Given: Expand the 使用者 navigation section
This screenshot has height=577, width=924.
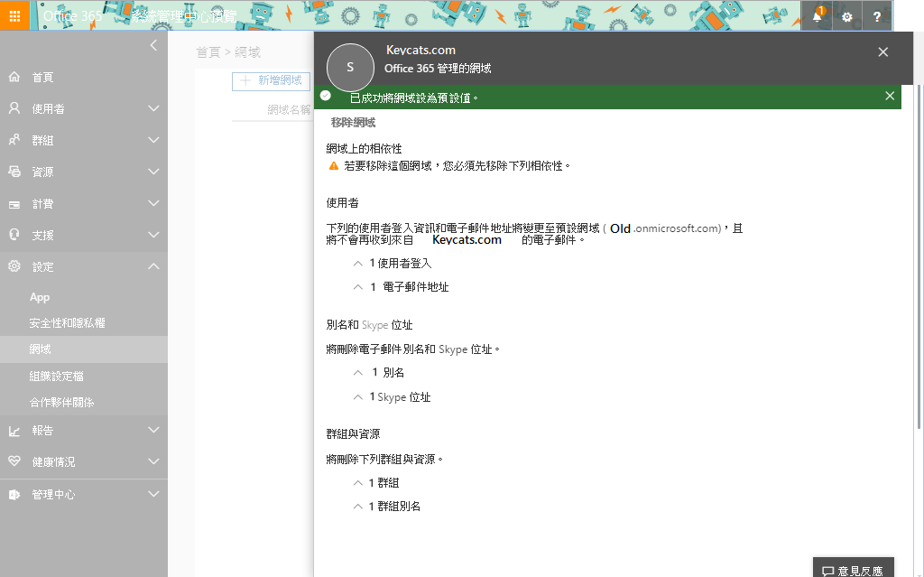Looking at the screenshot, I should (x=153, y=108).
